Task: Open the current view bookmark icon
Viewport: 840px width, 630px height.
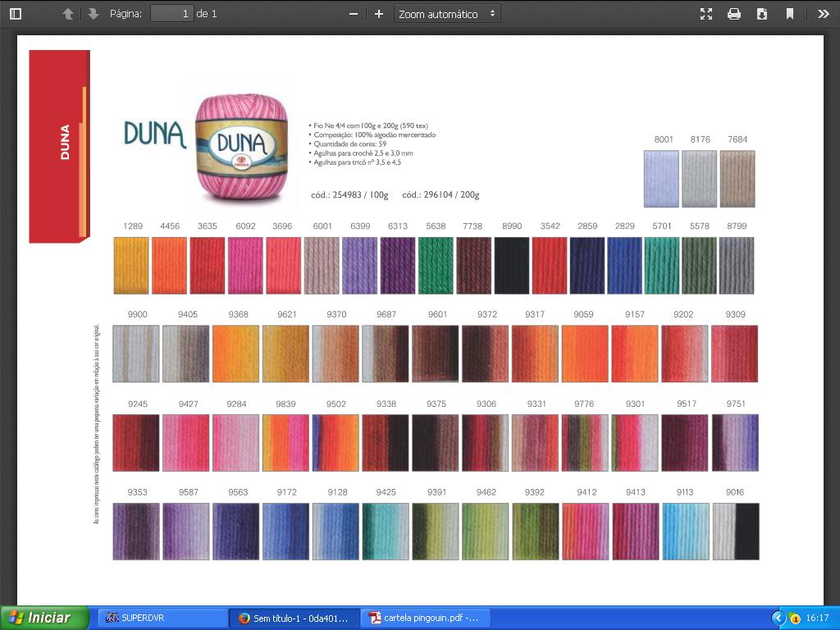Action: [790, 14]
